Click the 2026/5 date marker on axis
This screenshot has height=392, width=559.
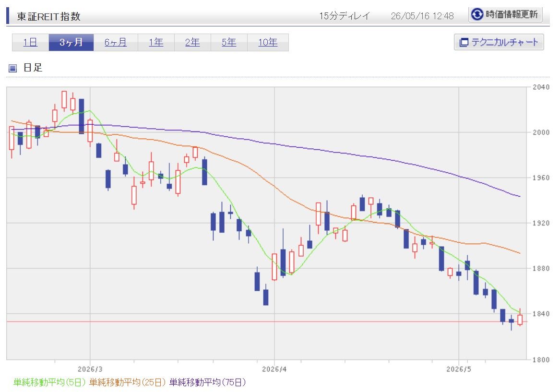point(458,369)
